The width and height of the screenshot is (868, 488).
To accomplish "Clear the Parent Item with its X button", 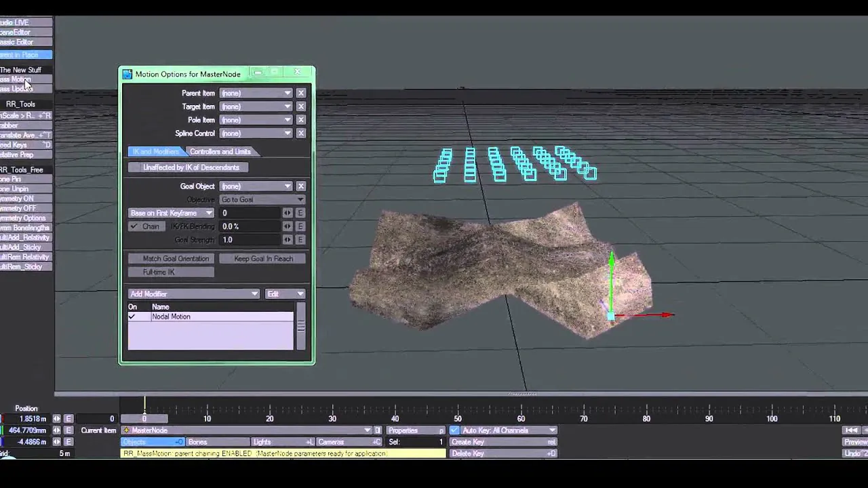I will pos(301,94).
